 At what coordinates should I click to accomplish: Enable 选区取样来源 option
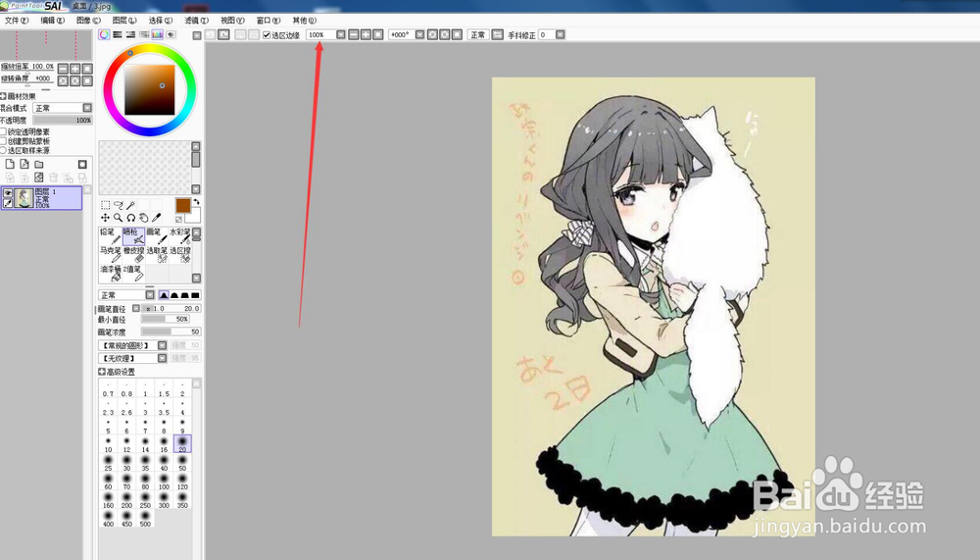tap(3, 151)
